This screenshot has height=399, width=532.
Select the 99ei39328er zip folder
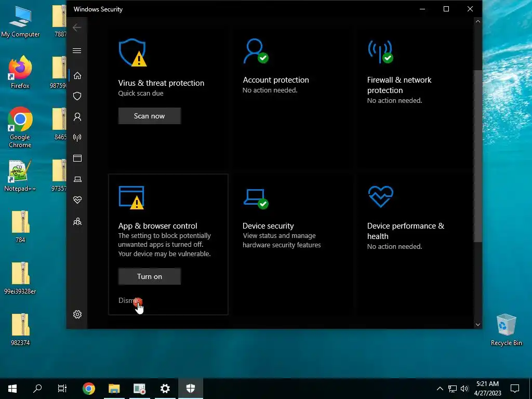[x=20, y=278]
